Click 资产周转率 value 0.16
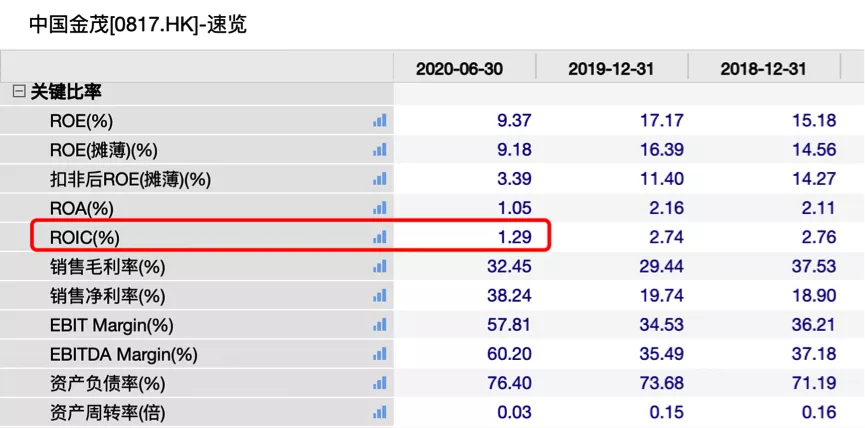The width and height of the screenshot is (865, 428). point(818,412)
